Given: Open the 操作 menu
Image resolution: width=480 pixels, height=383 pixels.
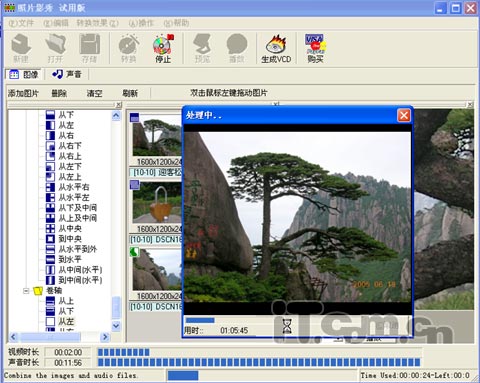Looking at the screenshot, I should click(141, 23).
